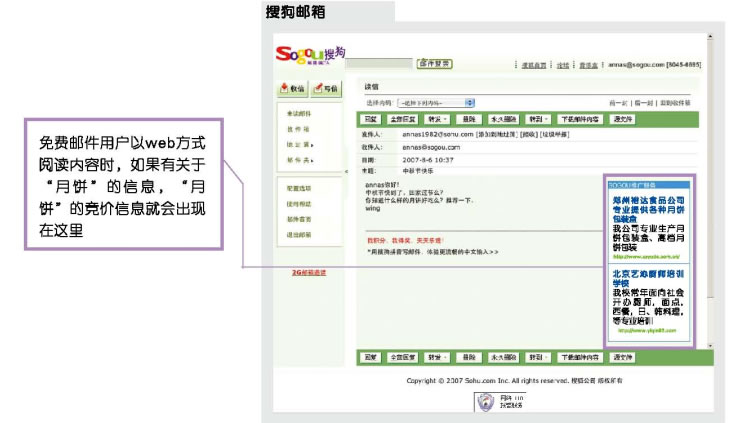Image resolution: width=729 pixels, height=423 pixels.
Task: Open the 北京艺海厨师培训学校 ad title
Action: tap(648, 278)
